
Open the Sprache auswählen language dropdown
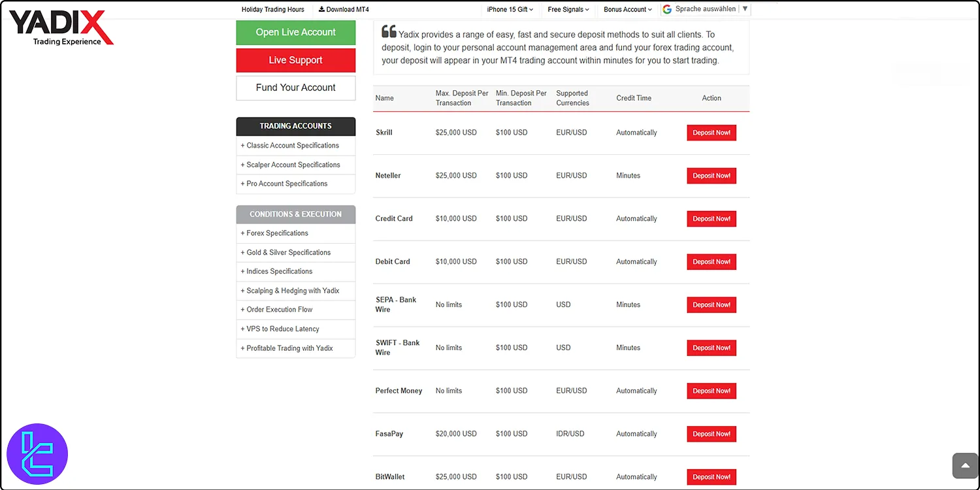tap(706, 9)
